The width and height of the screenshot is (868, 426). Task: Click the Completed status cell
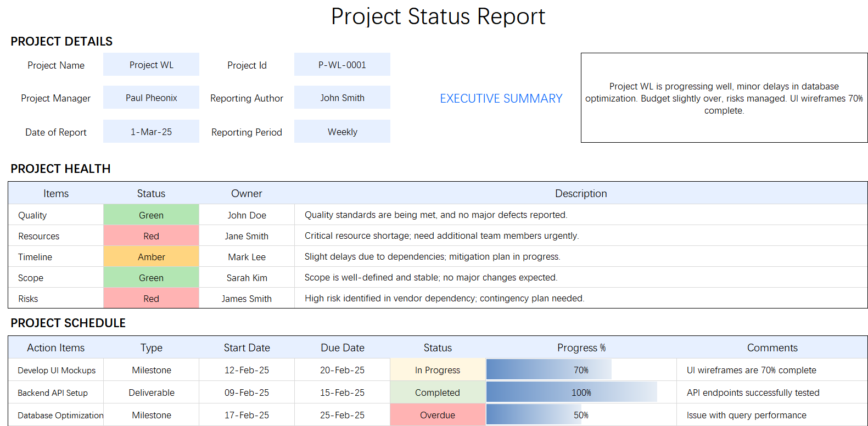point(438,393)
